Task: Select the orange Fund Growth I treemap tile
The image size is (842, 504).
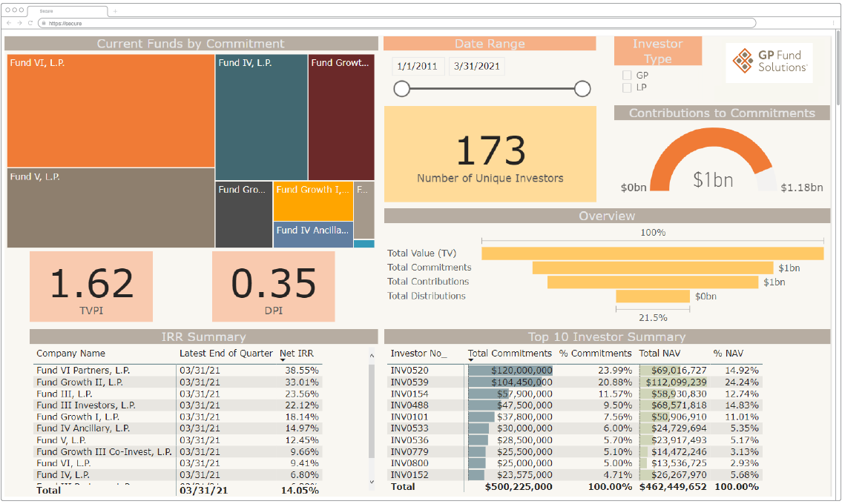Action: click(x=313, y=202)
